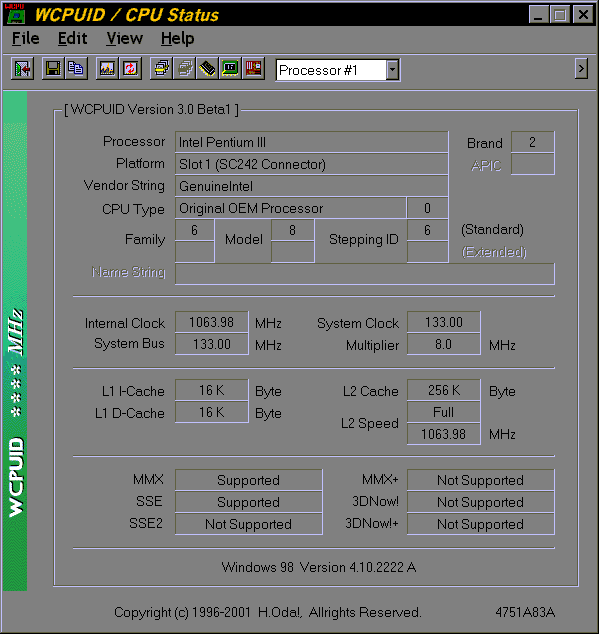Click the MMX 'Supported' field

(249, 480)
